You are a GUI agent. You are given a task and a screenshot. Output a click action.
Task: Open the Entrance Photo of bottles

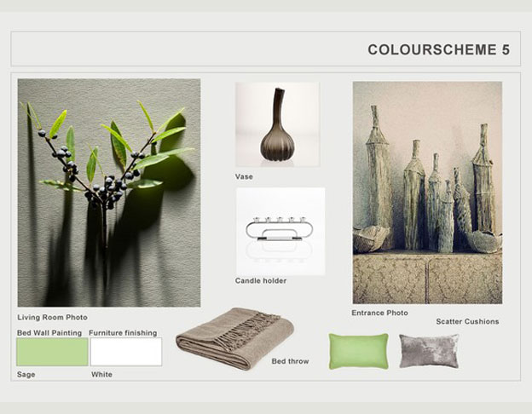[427, 193]
